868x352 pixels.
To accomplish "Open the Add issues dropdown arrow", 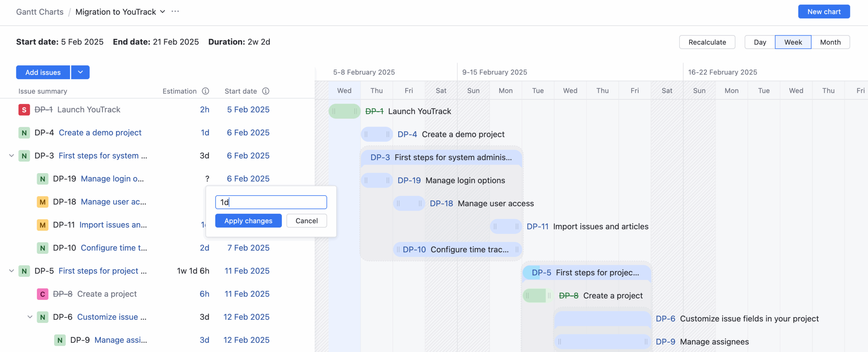I will 80,72.
